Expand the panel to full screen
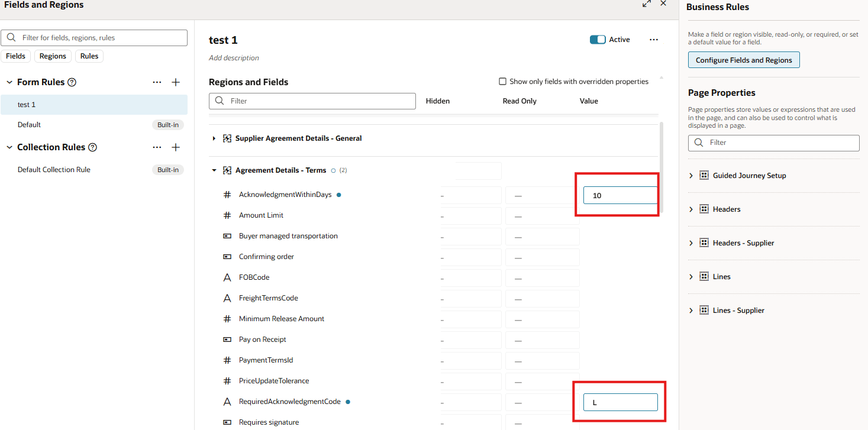The image size is (868, 430). (646, 4)
